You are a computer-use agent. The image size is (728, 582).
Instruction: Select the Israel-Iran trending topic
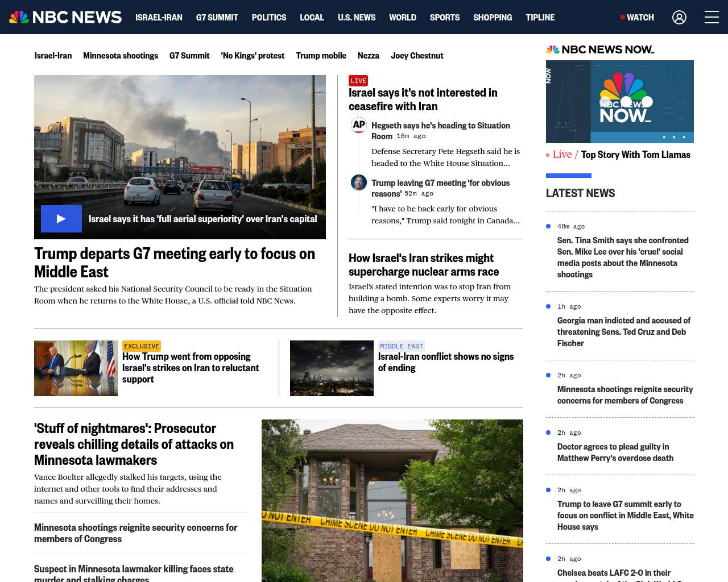coord(53,56)
